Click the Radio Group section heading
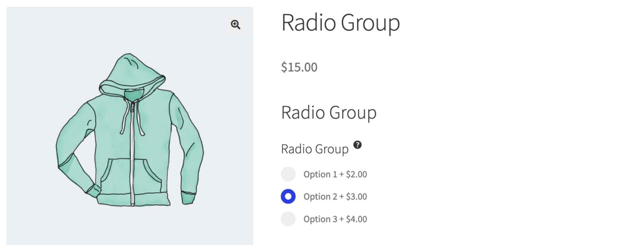 coord(329,112)
